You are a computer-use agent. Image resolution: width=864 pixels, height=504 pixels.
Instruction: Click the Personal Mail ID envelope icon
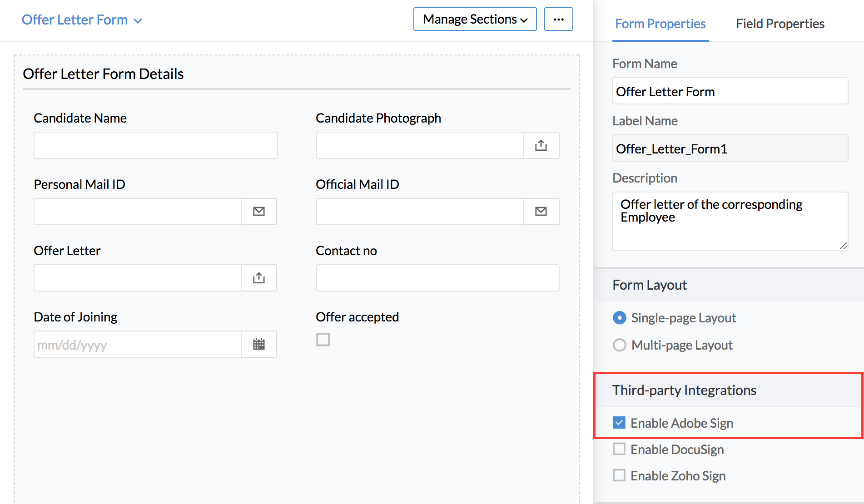(x=259, y=212)
